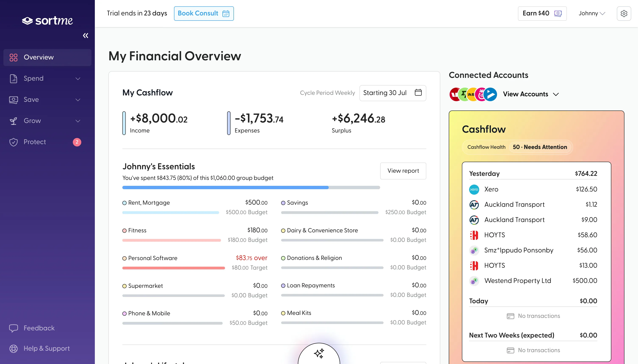This screenshot has height=364, width=638.
Task: Click the Save cash icon
Action: (x=14, y=100)
